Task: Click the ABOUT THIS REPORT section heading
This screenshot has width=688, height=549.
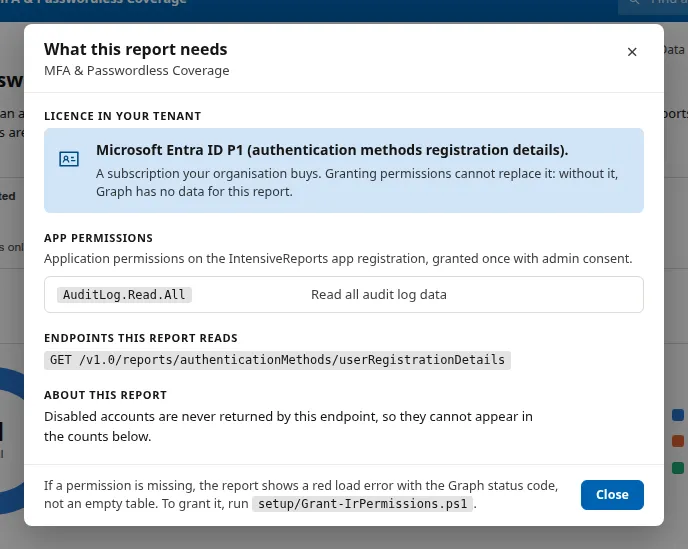Action: coord(105,395)
